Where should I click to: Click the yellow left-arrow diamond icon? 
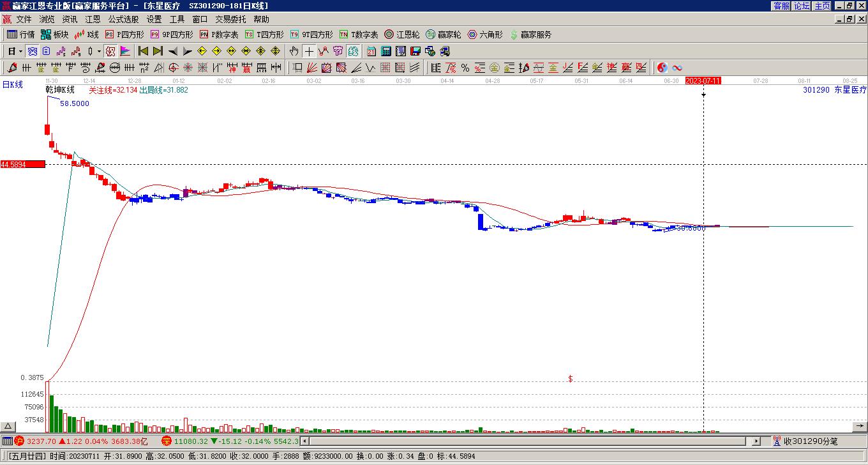202,51
